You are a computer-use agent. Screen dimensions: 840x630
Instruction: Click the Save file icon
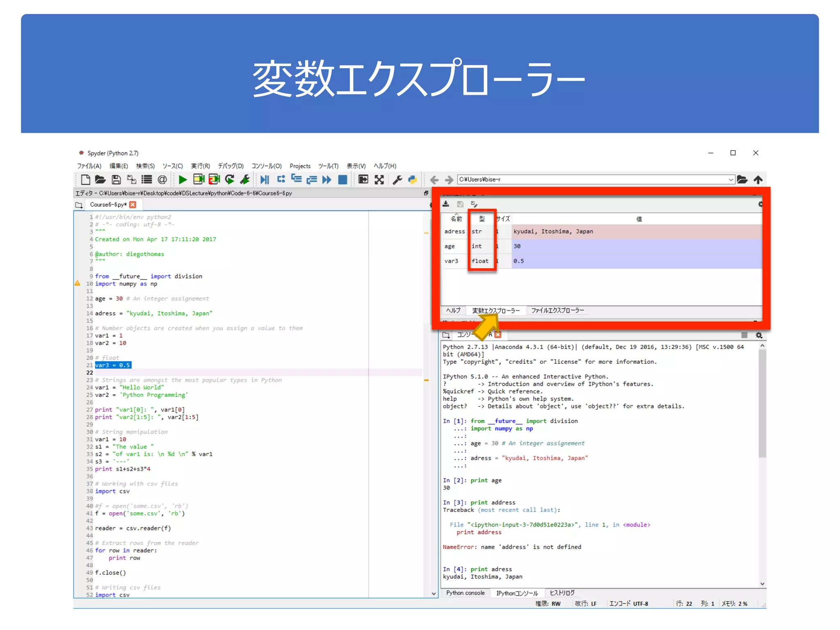click(116, 180)
